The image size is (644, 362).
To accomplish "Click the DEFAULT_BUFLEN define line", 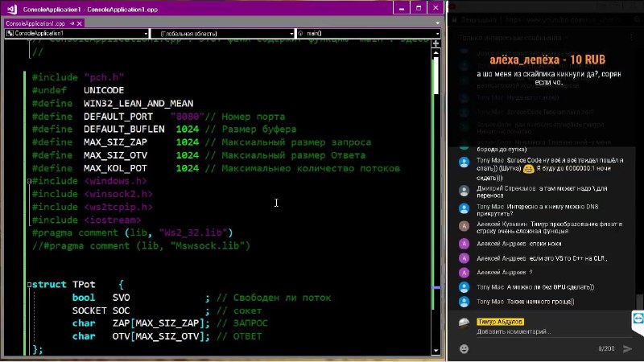I will pyautogui.click(x=164, y=130).
